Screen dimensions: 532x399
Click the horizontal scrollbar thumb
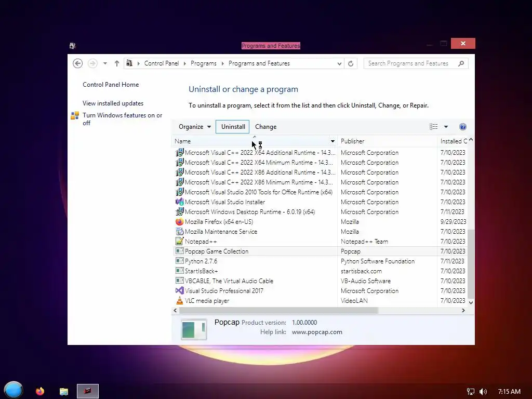tap(278, 311)
